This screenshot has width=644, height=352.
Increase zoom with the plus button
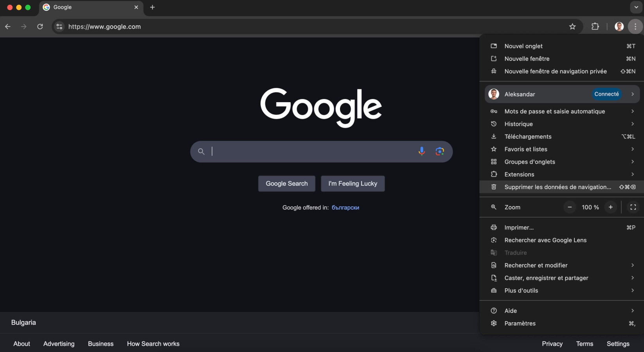[x=610, y=207]
